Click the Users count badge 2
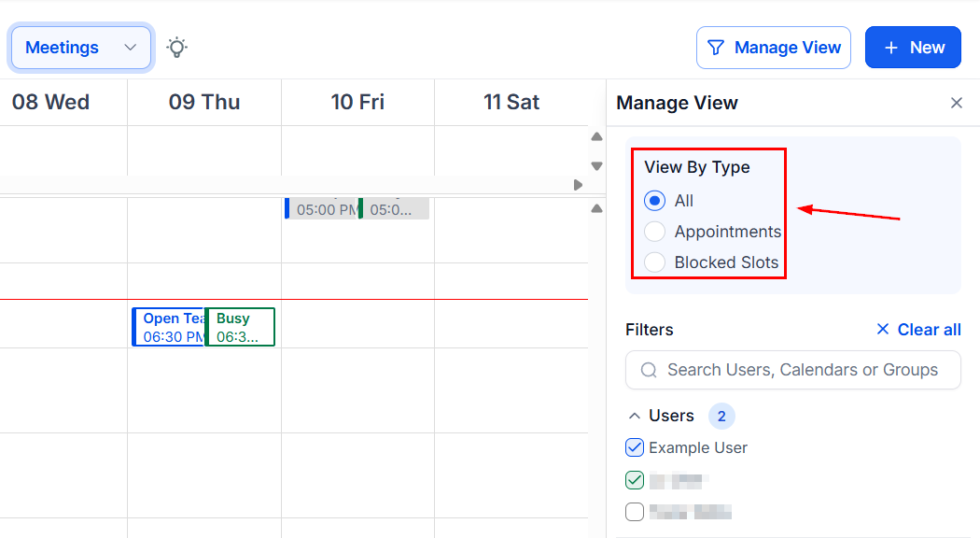980x538 pixels. click(721, 416)
